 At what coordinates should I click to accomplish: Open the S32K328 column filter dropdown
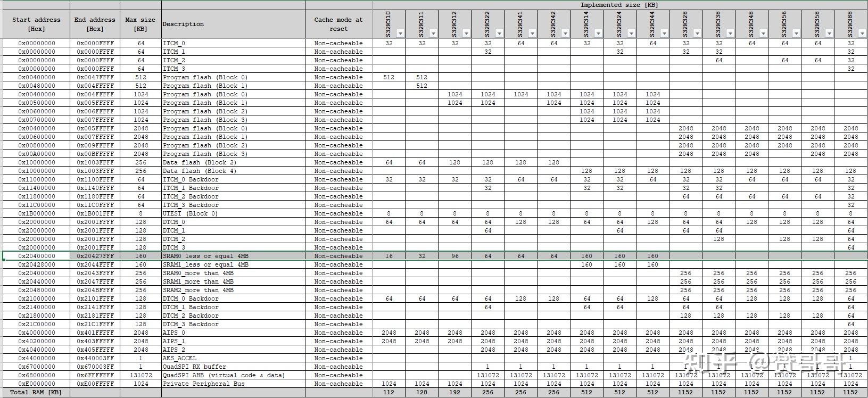[x=697, y=34]
